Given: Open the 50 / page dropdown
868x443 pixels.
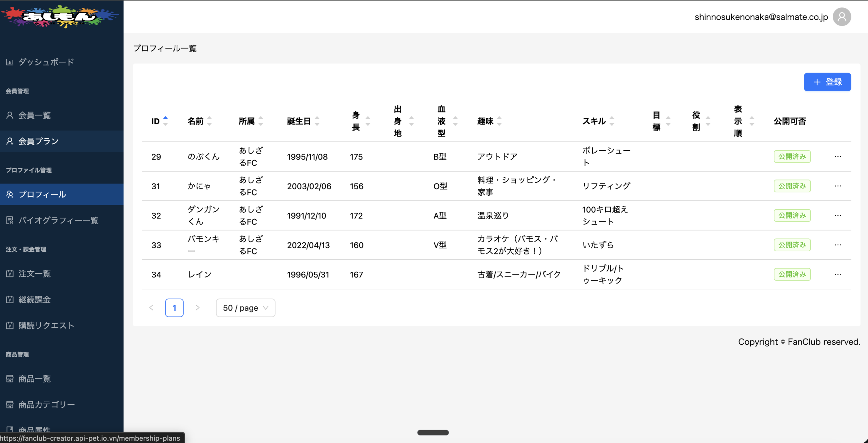Looking at the screenshot, I should point(245,308).
